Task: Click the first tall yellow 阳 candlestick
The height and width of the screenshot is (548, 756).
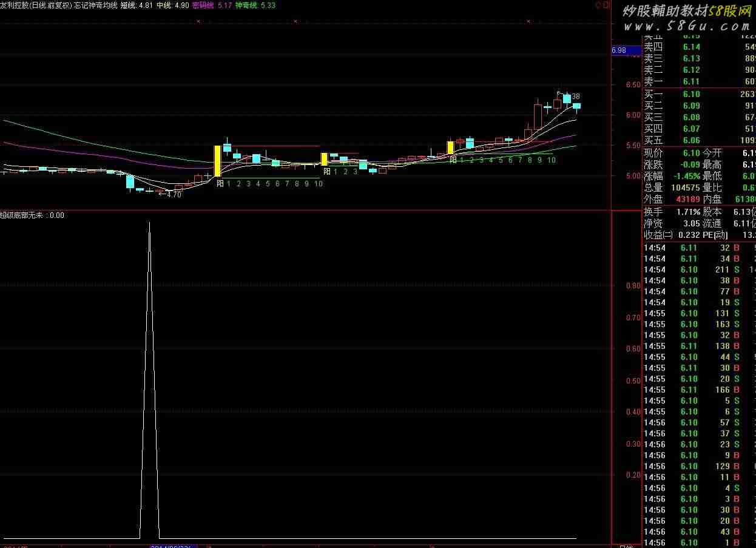Action: [x=217, y=161]
